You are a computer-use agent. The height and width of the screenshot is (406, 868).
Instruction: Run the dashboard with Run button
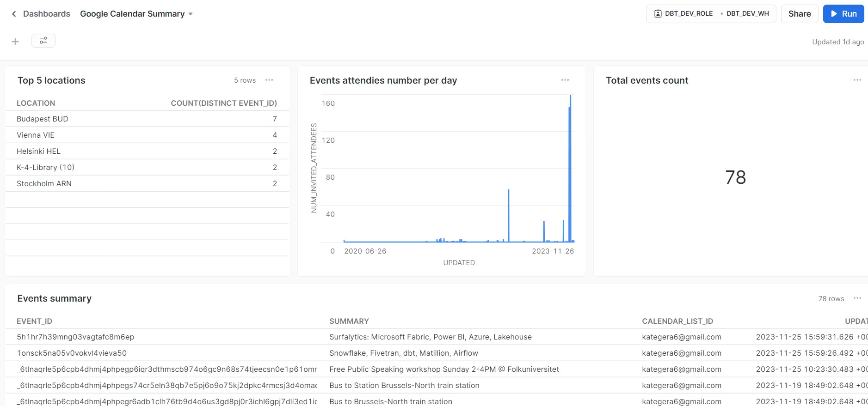843,14
